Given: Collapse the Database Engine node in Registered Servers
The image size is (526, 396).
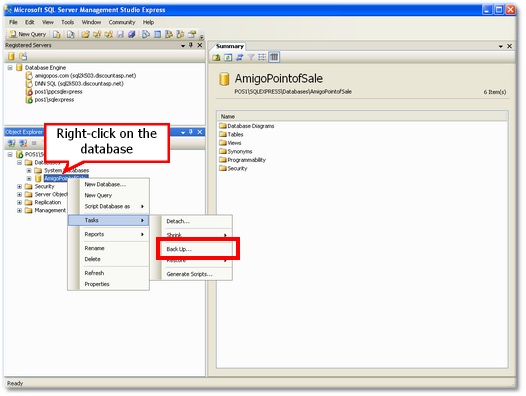Looking at the screenshot, I should pyautogui.click(x=10, y=68).
